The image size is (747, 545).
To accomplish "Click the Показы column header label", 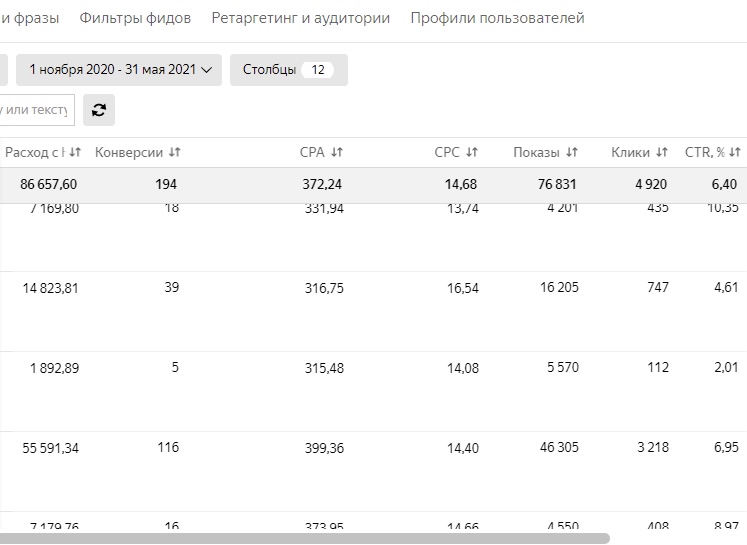I will [x=536, y=152].
